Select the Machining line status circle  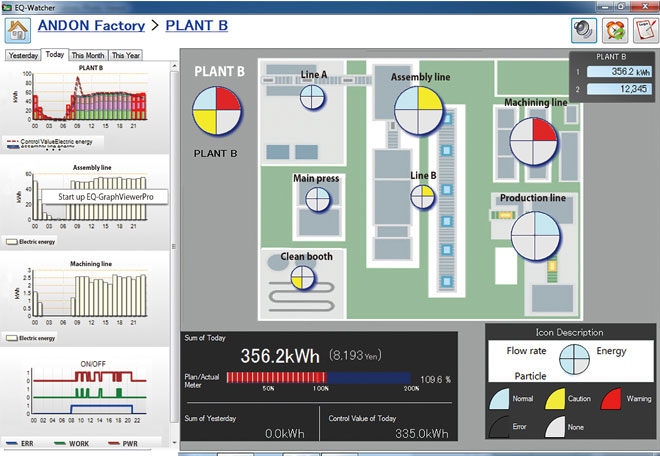(532, 141)
